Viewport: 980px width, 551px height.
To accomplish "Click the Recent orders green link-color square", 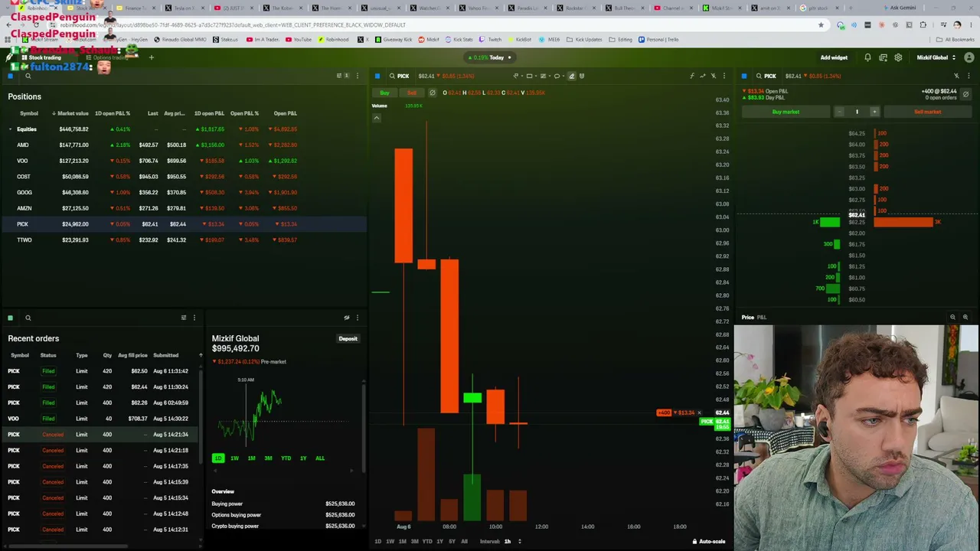I will tap(11, 318).
